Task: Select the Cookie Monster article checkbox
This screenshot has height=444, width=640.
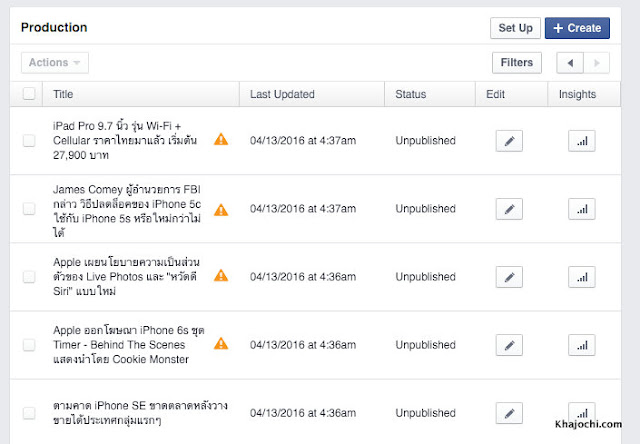Action: [x=29, y=345]
